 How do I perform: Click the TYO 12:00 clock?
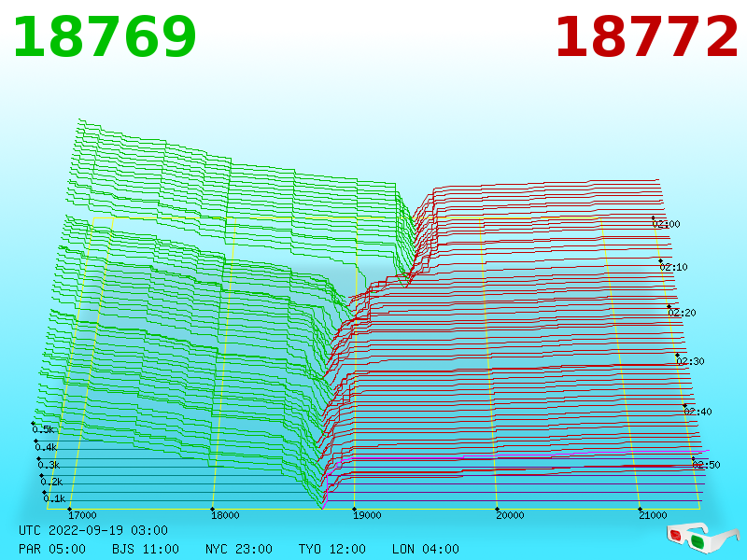pyautogui.click(x=332, y=549)
